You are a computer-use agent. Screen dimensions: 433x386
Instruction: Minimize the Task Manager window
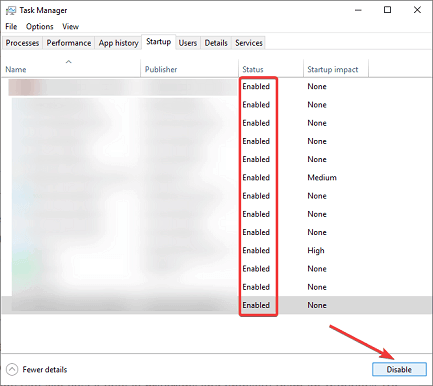(x=358, y=10)
